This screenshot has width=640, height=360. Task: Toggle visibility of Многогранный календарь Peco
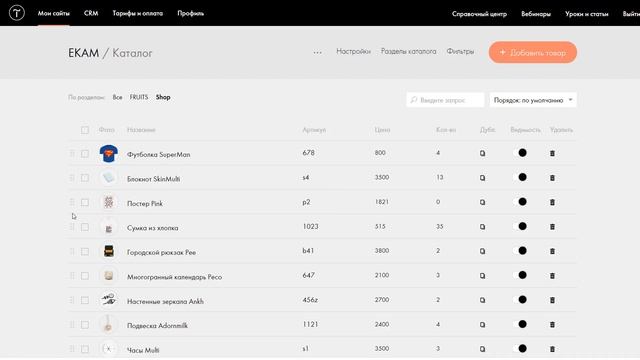pos(519,275)
